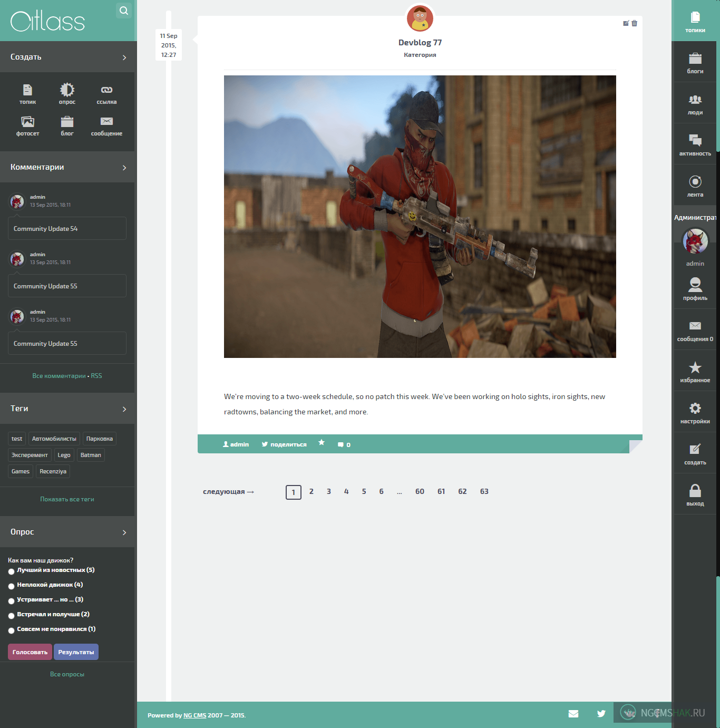This screenshot has width=720, height=728.
Task: Select poll option Лучший из новостных
Action: (x=11, y=571)
